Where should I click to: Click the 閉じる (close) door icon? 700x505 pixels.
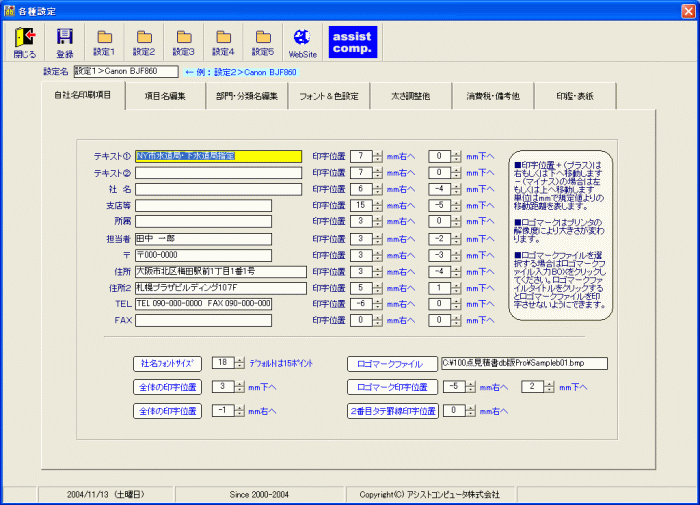(25, 42)
